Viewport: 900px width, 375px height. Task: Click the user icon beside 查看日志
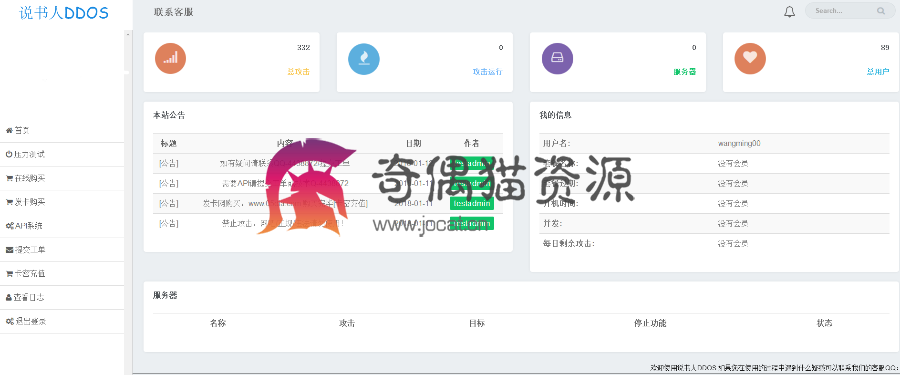click(9, 297)
